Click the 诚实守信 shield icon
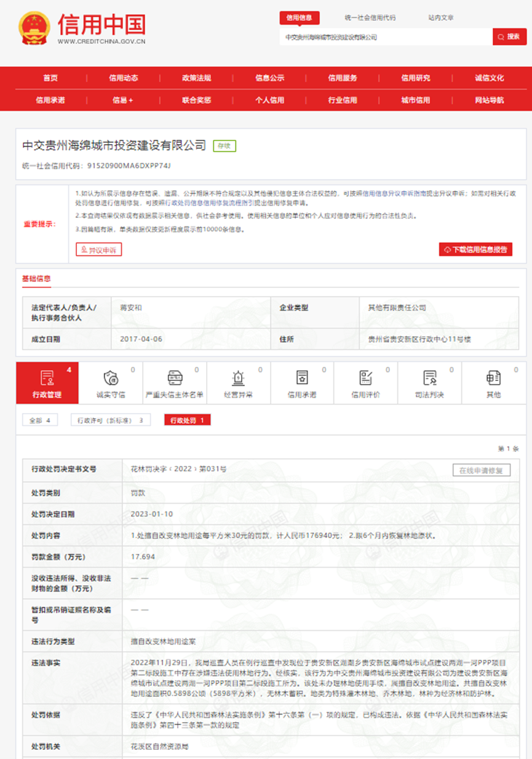The image size is (532, 759). [111, 377]
